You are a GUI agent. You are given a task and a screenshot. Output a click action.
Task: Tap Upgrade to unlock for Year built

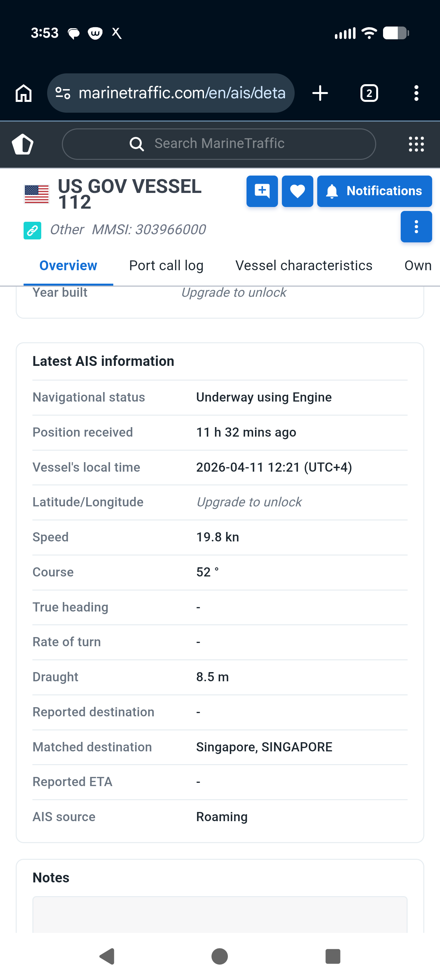tap(233, 292)
